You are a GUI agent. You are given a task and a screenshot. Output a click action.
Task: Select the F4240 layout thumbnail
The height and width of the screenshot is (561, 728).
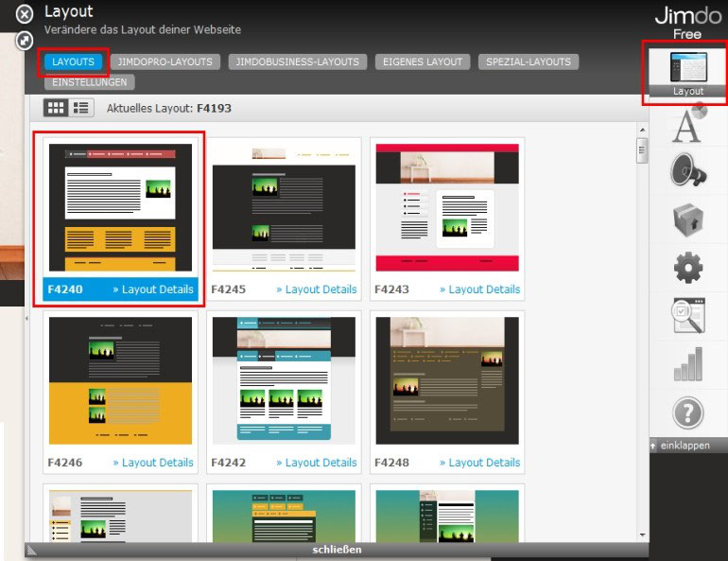(x=120, y=207)
